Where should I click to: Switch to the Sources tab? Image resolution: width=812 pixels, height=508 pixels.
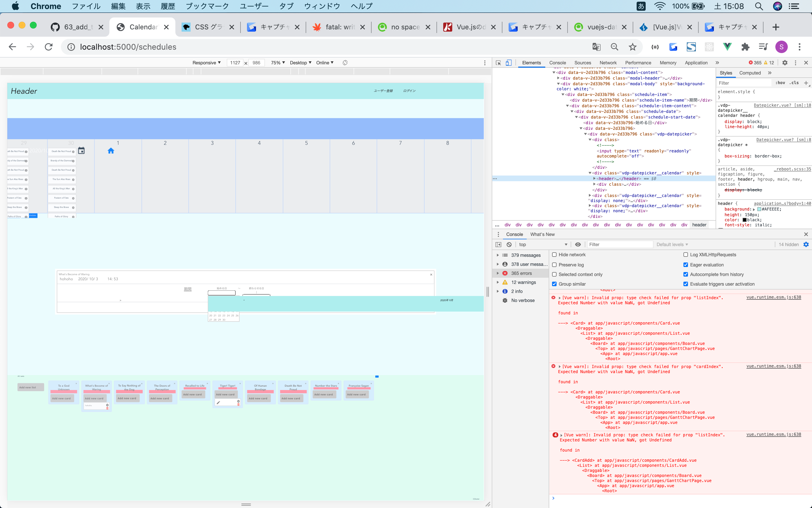pyautogui.click(x=582, y=62)
